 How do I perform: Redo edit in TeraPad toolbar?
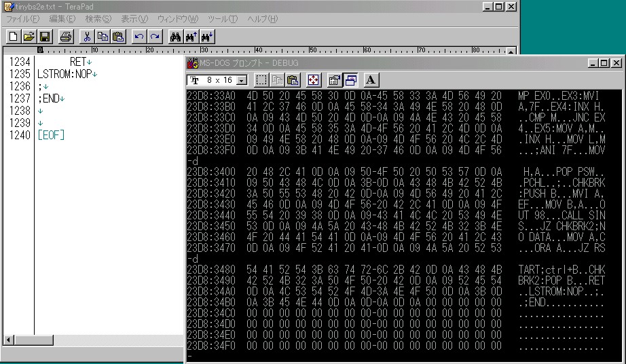coord(155,37)
